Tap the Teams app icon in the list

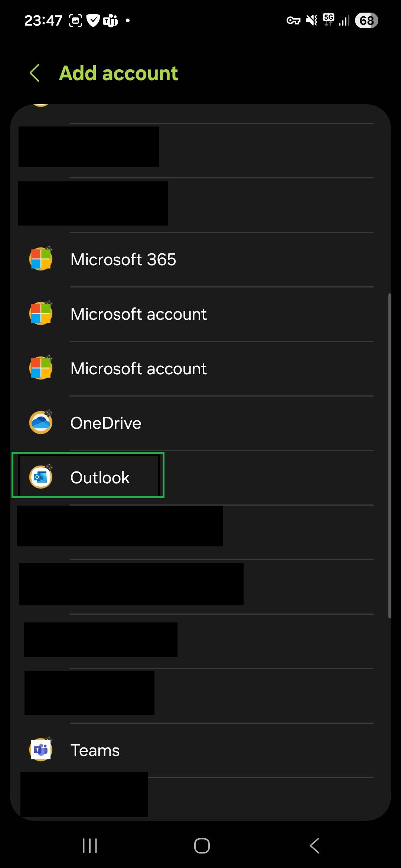[x=41, y=750]
